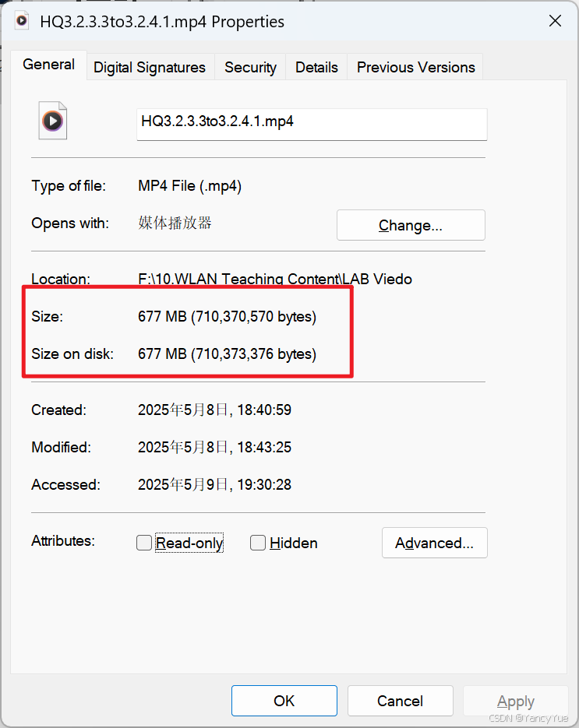Select the size on disk value '677 MB (710,373,376 bytes)'
This screenshot has width=579, height=728.
click(x=228, y=353)
